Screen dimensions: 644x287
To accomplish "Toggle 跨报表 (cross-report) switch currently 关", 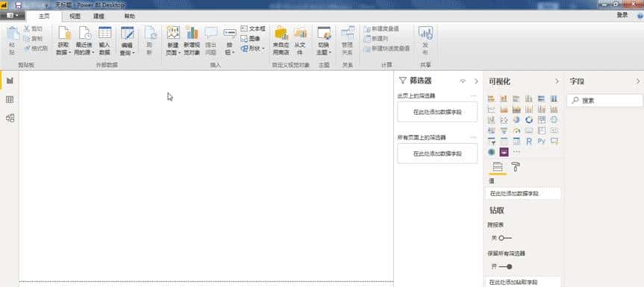I will [504, 238].
